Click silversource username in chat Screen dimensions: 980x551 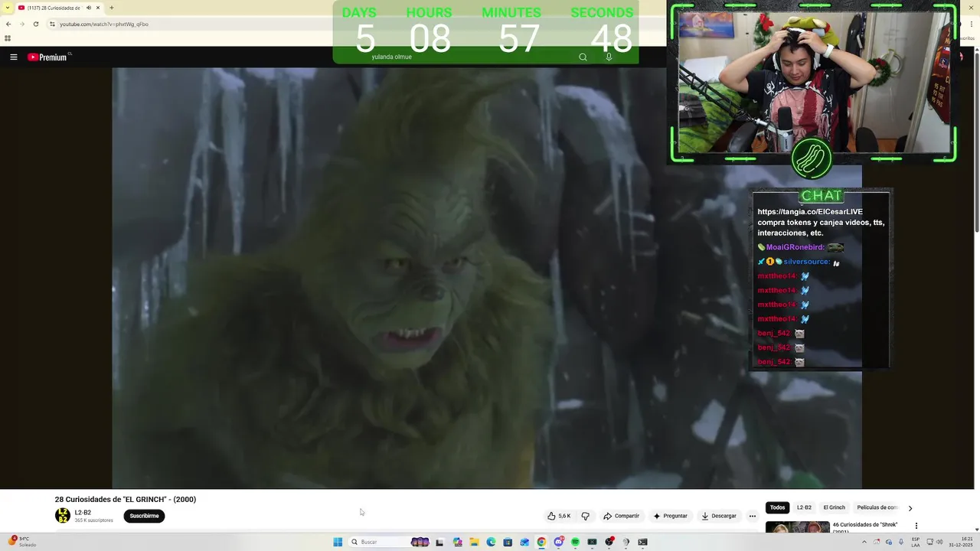point(806,262)
